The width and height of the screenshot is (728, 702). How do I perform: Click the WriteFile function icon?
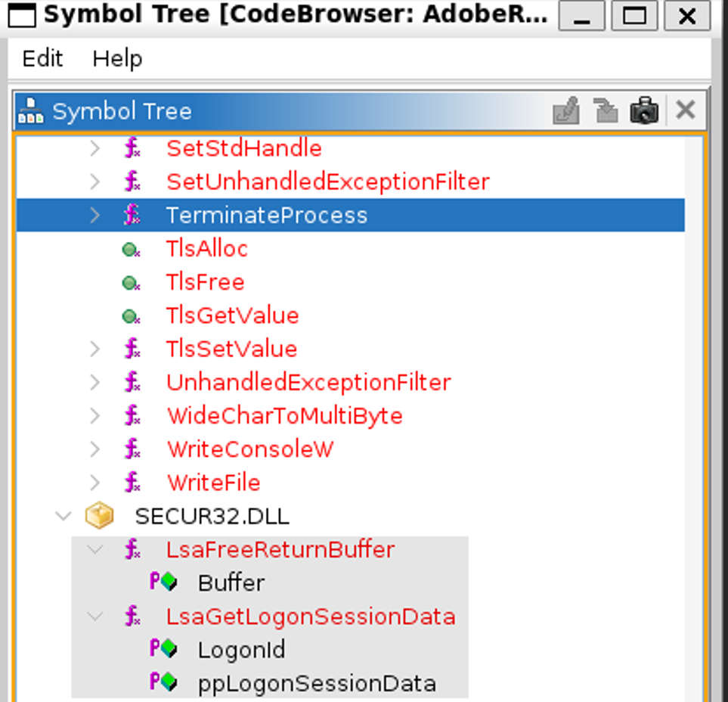[x=132, y=483]
